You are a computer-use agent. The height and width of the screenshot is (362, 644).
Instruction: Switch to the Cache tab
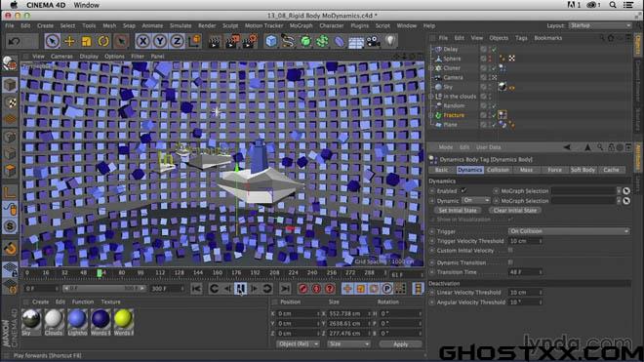tap(611, 170)
